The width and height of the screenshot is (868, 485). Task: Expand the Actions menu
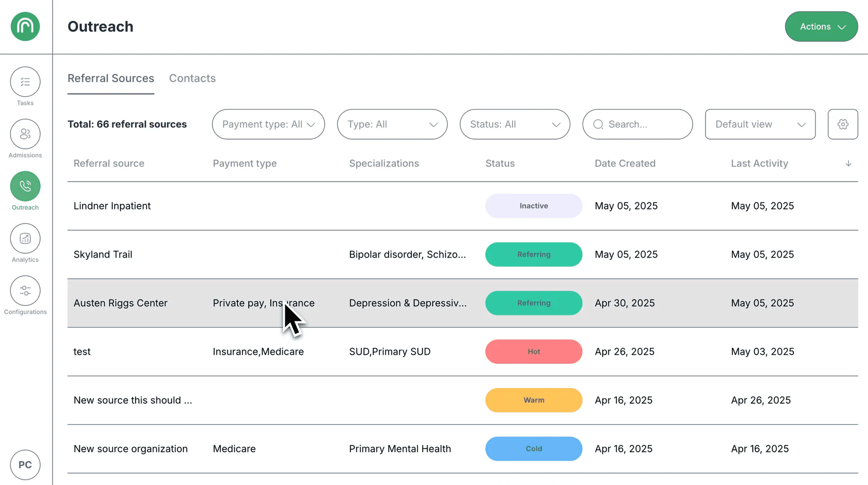[821, 26]
